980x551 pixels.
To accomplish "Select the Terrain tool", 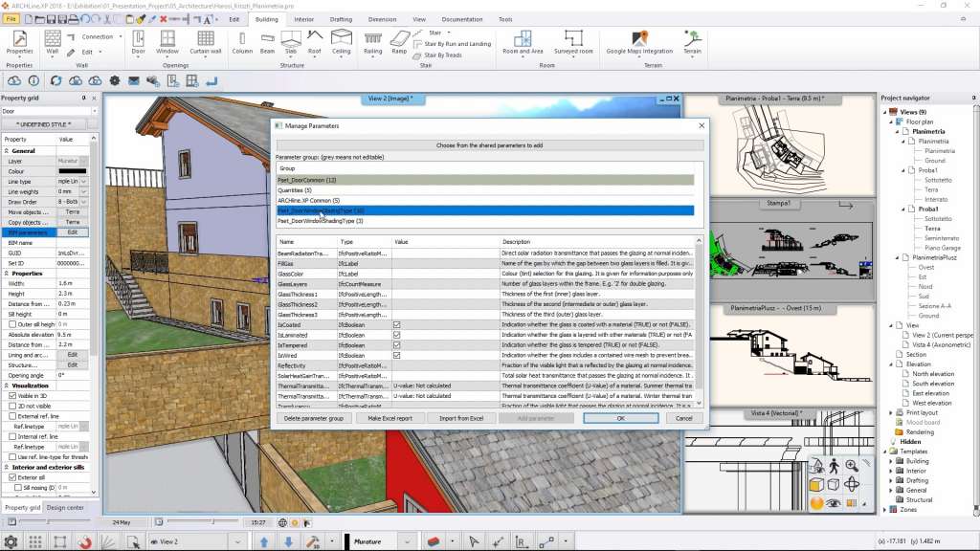I will tap(692, 42).
